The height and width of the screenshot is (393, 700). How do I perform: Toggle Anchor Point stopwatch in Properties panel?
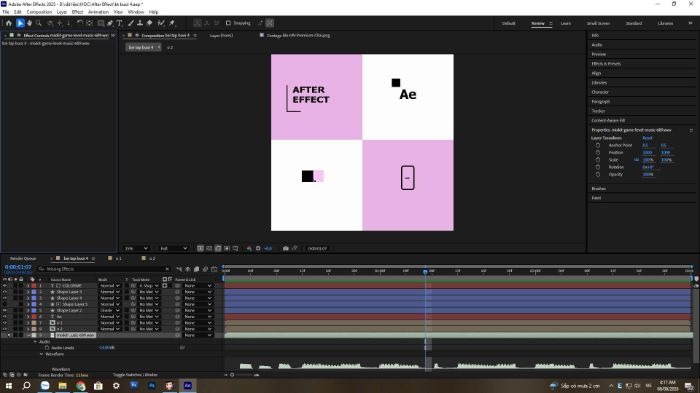click(x=598, y=145)
